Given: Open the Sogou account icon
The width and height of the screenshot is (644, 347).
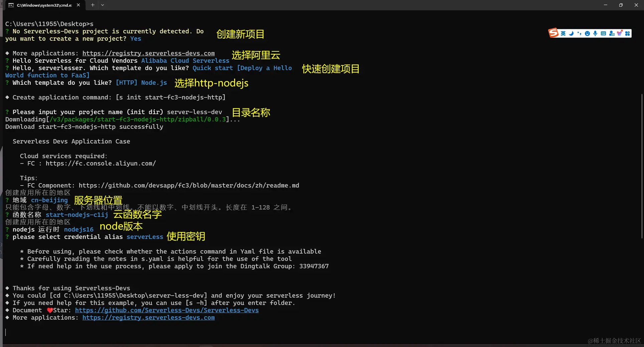Looking at the screenshot, I should pos(612,33).
